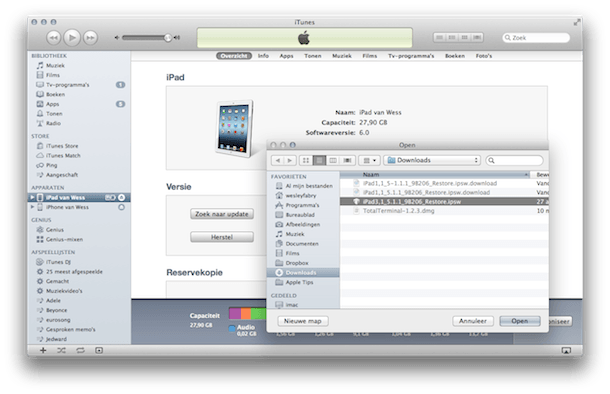Screen dimensions: 610x394
Task: Click the add playlist plus button
Action: click(x=43, y=350)
